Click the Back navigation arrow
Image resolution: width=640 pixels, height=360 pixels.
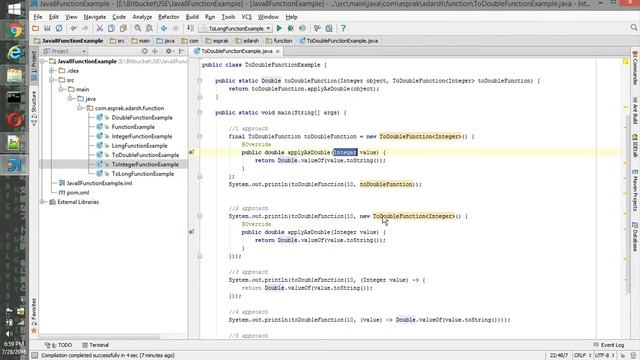(x=164, y=29)
